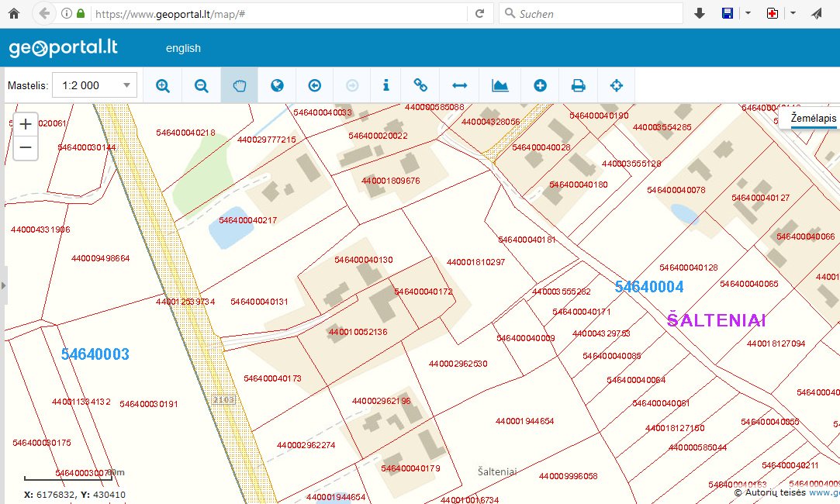Open the Žemėlapis tab
This screenshot has width=840, height=504.
coord(813,119)
